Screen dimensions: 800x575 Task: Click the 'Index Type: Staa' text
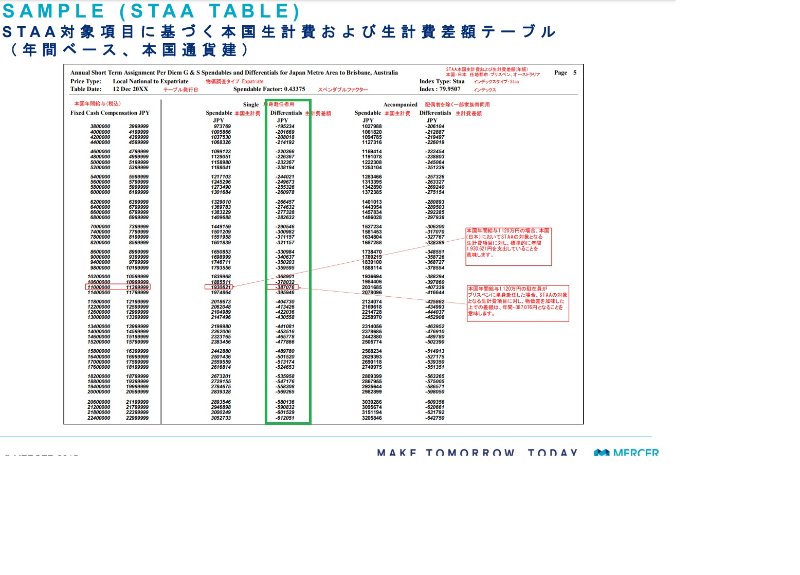coord(442,81)
